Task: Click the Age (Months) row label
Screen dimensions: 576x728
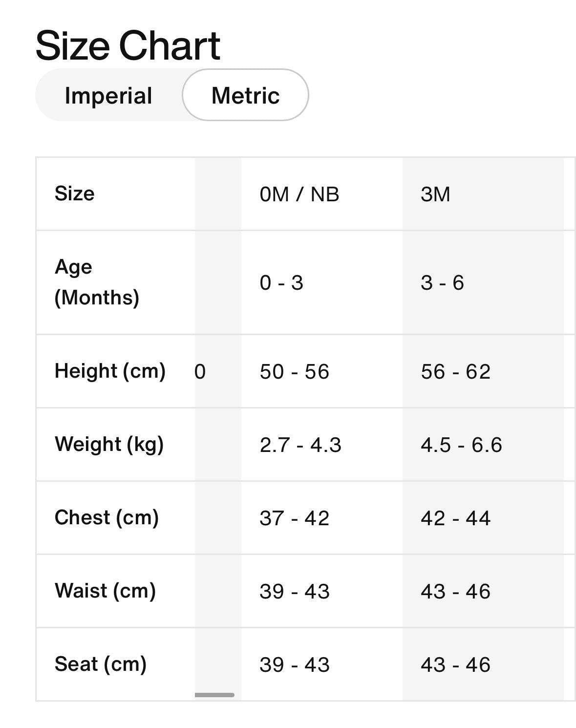Action: 95,281
